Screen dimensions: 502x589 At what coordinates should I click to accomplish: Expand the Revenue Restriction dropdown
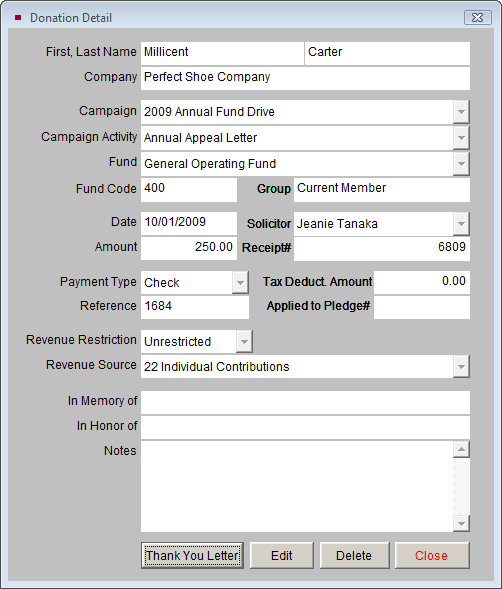(244, 341)
